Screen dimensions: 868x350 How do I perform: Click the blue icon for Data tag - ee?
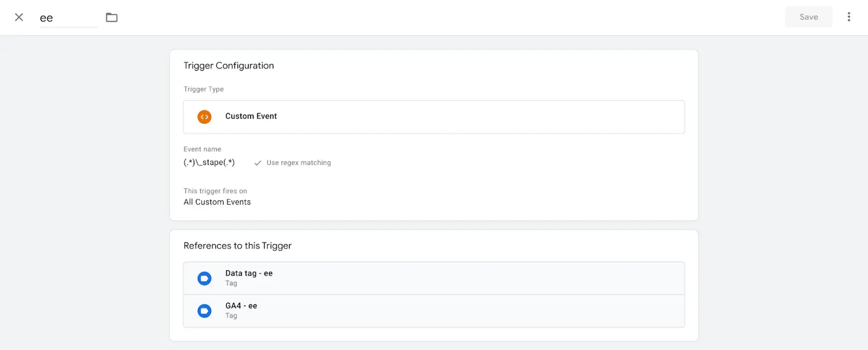(x=204, y=278)
